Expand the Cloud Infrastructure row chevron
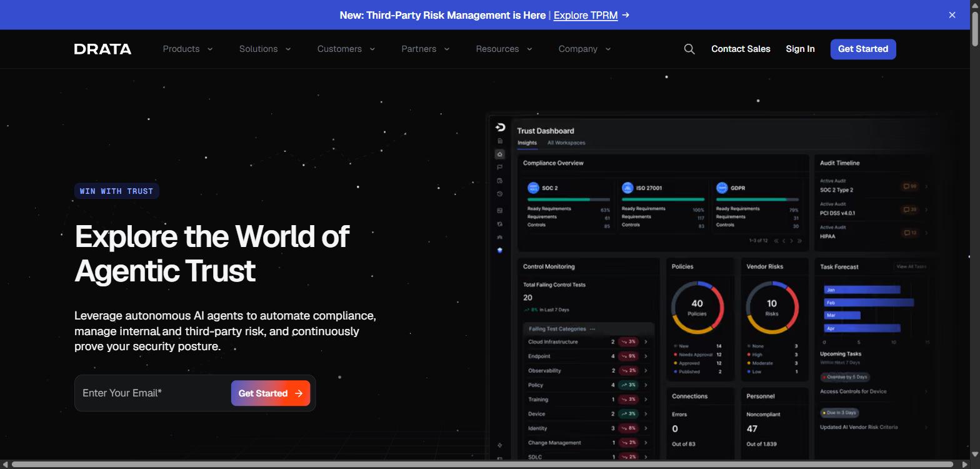980x469 pixels. point(646,342)
